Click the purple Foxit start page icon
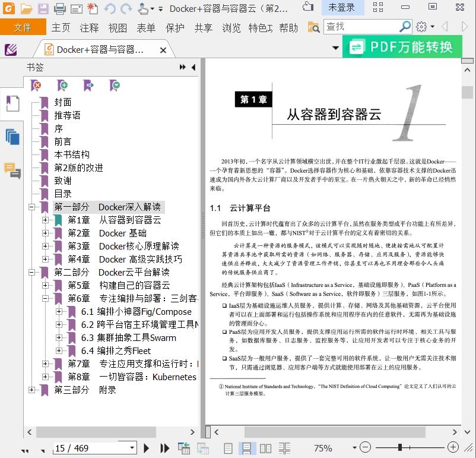 [11, 49]
